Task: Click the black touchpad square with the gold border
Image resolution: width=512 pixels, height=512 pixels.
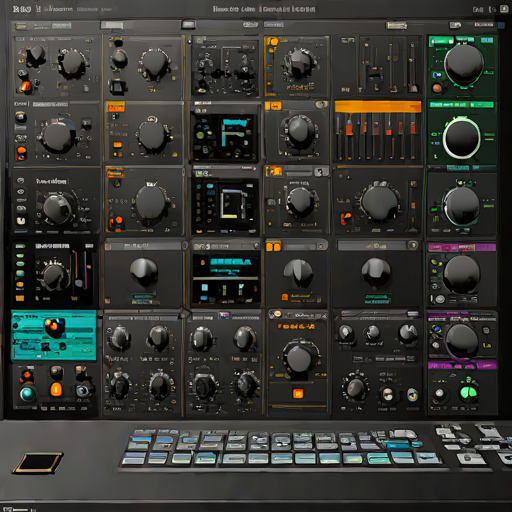Action: pyautogui.click(x=38, y=463)
